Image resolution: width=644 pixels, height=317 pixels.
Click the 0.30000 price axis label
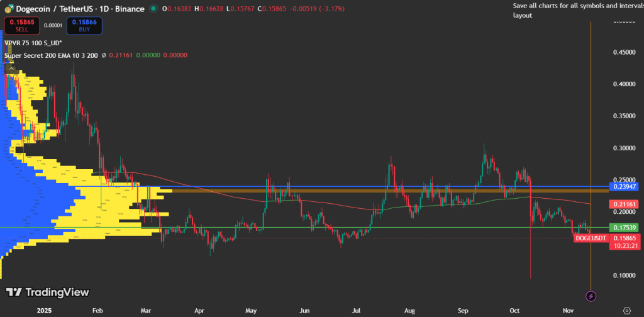click(625, 148)
